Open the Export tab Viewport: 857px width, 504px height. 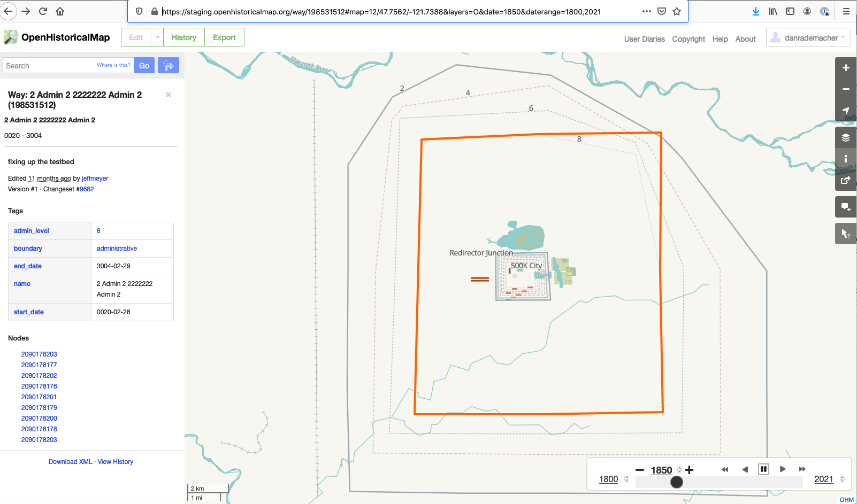coord(224,37)
